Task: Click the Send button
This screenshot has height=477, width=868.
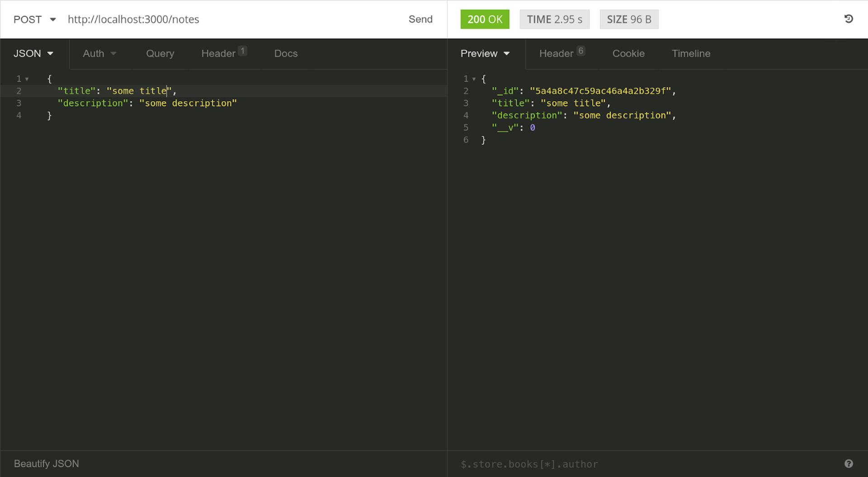Action: click(420, 19)
